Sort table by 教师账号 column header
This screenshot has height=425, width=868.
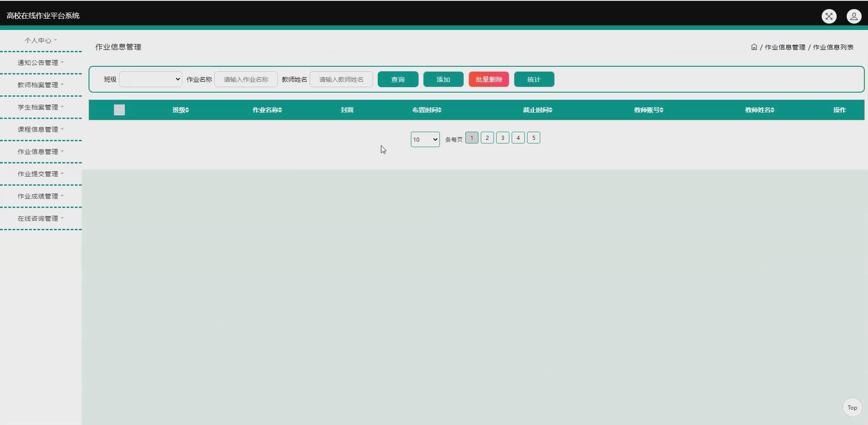click(x=649, y=110)
